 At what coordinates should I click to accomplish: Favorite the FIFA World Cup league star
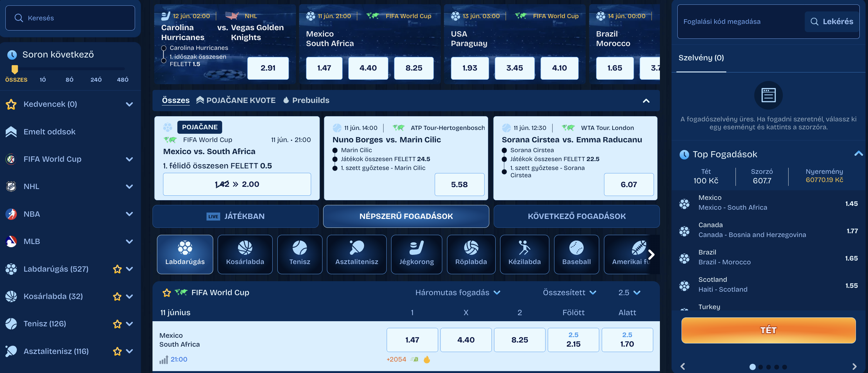166,293
